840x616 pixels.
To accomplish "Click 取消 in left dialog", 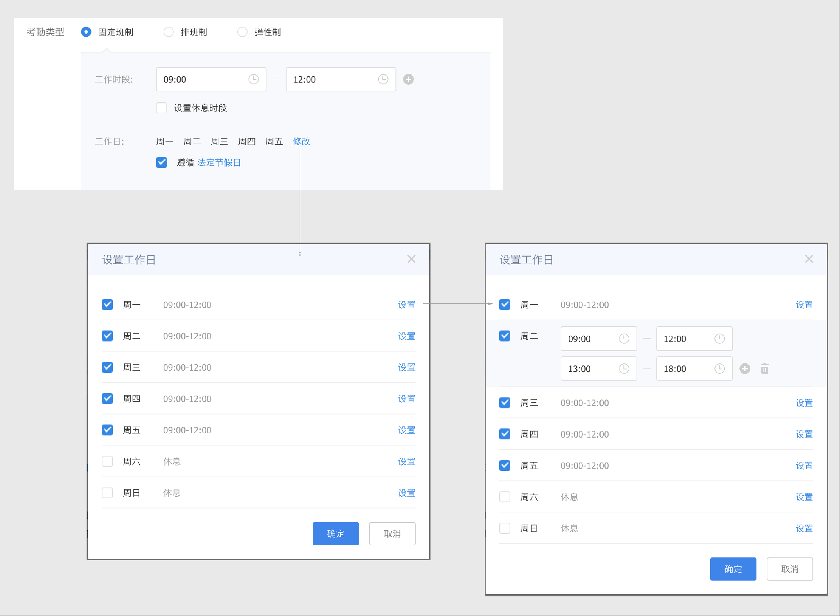I will [392, 533].
